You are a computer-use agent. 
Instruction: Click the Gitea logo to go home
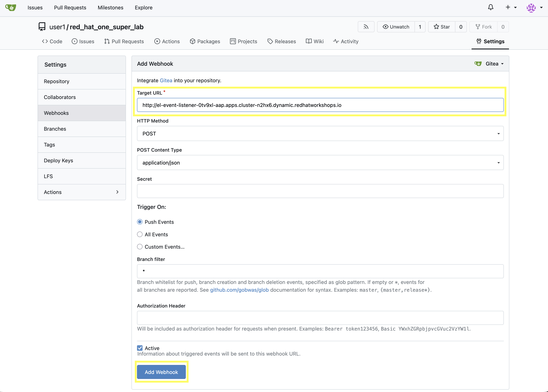click(10, 8)
